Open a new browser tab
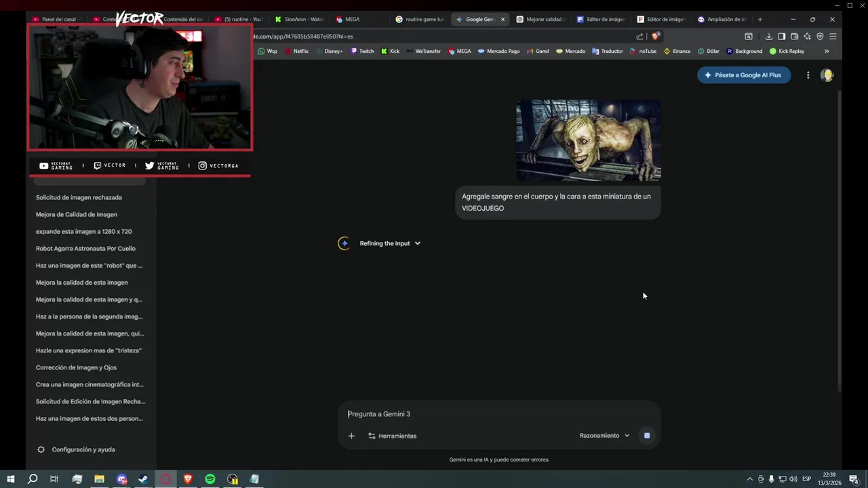Viewport: 868px width, 488px height. click(759, 19)
